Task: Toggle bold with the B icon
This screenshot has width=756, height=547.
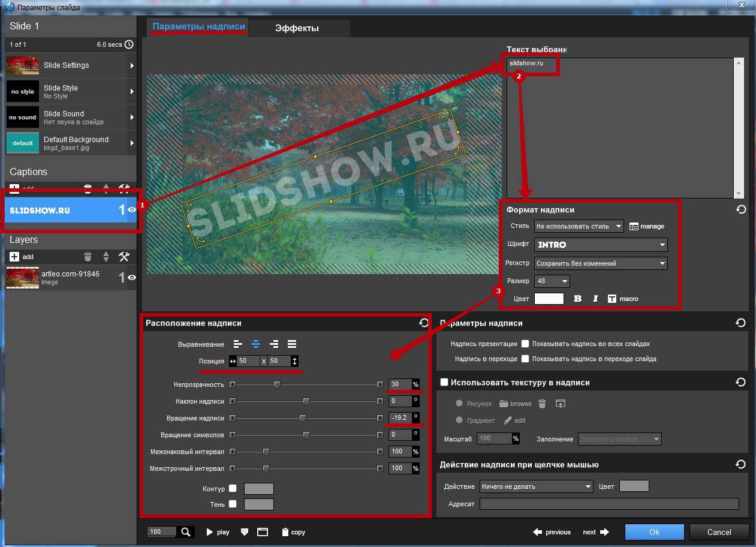Action: click(x=578, y=299)
